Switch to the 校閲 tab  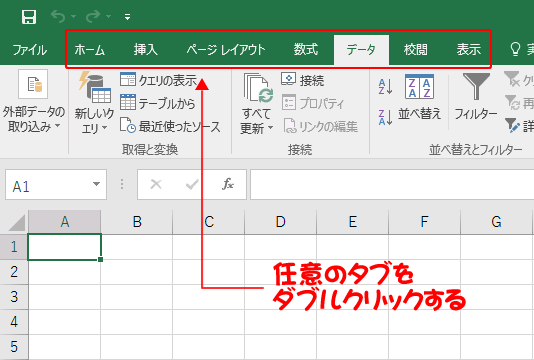point(415,50)
